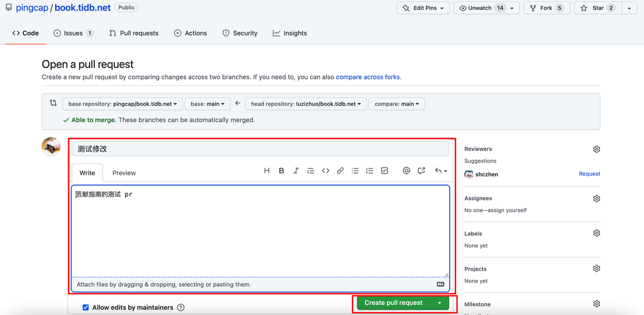Insert a bulleted list
This screenshot has width=644, height=315.
point(355,171)
